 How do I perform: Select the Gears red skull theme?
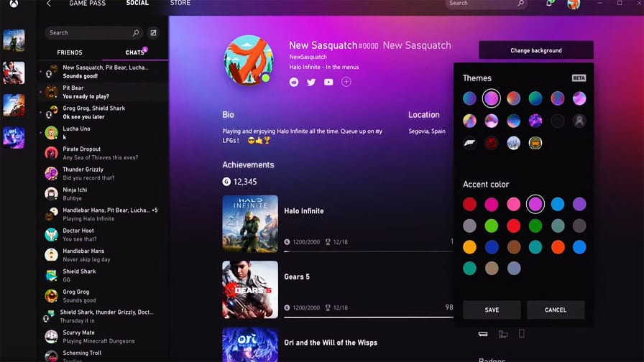pyautogui.click(x=491, y=143)
